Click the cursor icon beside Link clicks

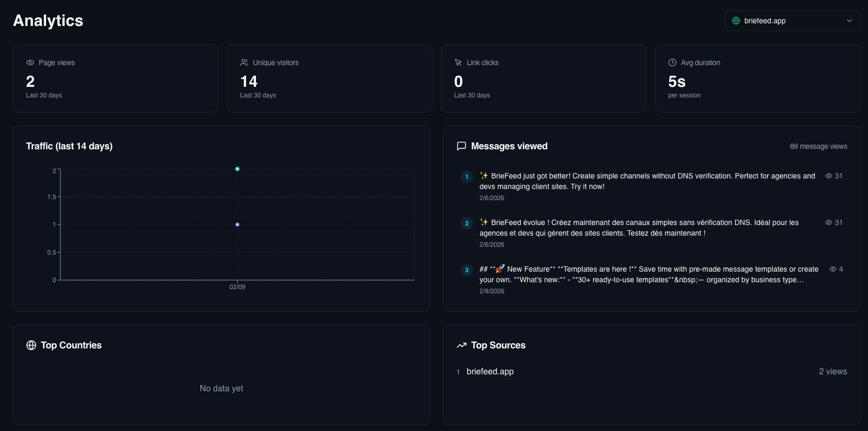(458, 62)
